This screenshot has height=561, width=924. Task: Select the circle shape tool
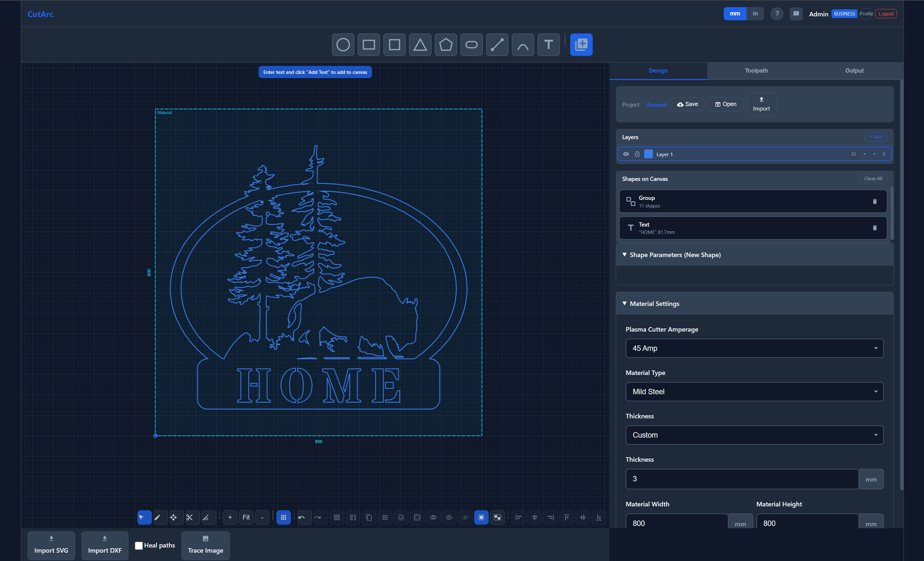(343, 44)
